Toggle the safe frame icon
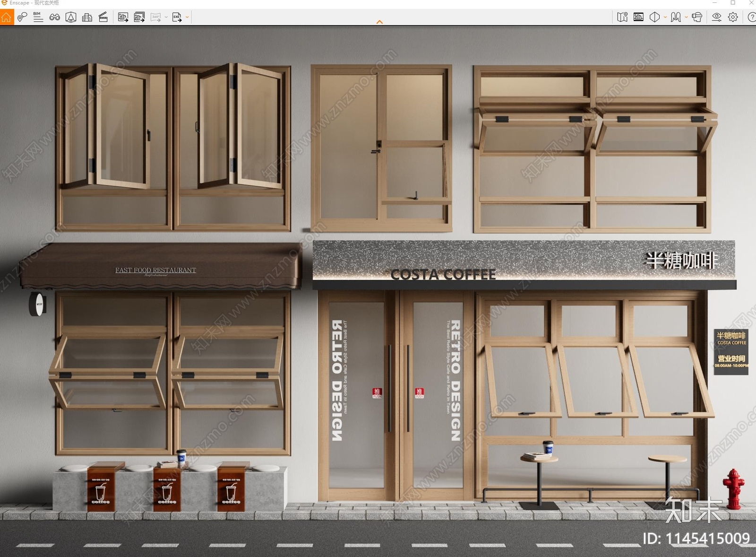Image resolution: width=756 pixels, height=557 pixels. 638,17
